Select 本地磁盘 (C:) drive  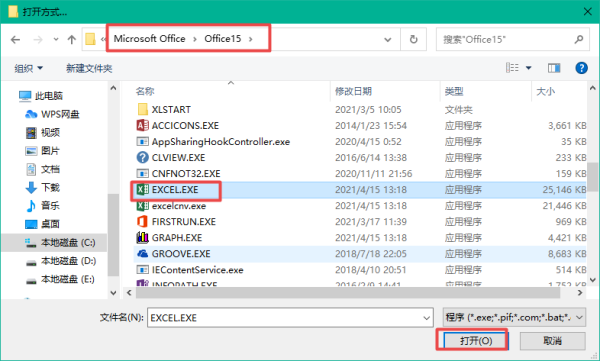point(68,242)
